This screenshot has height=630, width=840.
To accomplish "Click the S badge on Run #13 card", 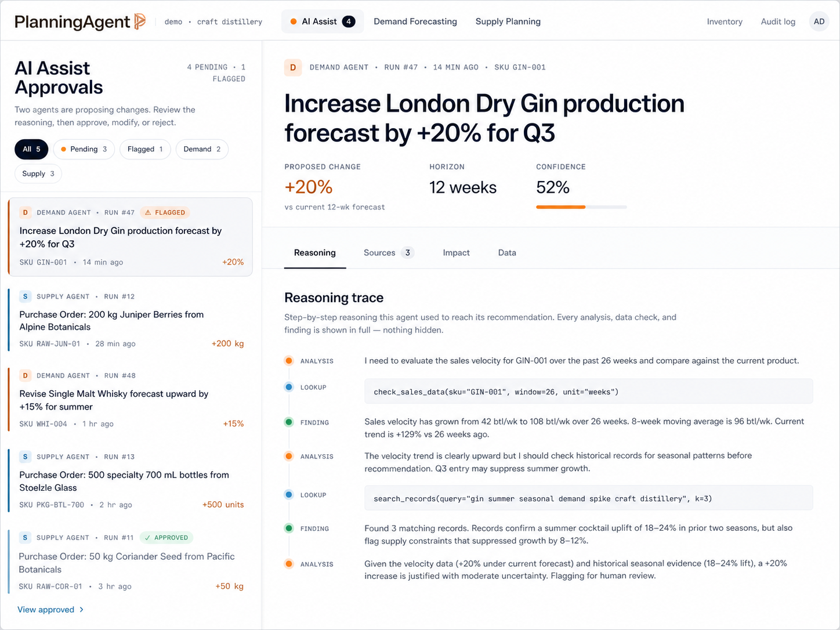I will (25, 457).
